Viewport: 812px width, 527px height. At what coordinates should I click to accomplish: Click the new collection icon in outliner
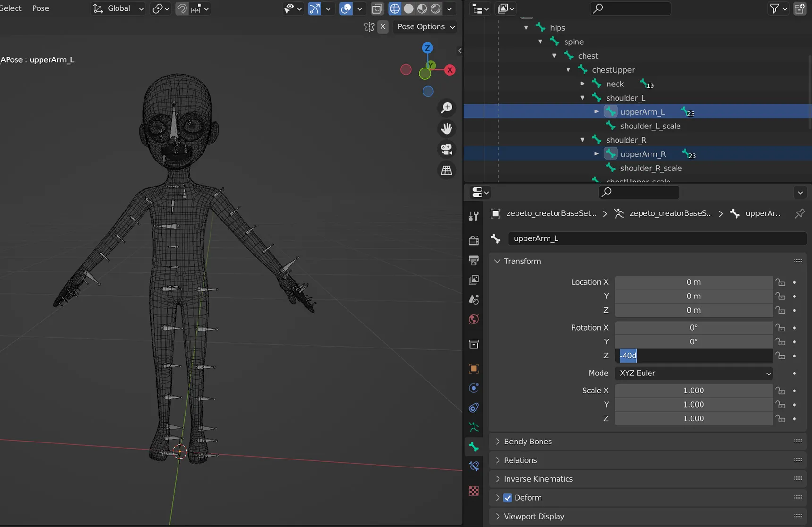800,8
